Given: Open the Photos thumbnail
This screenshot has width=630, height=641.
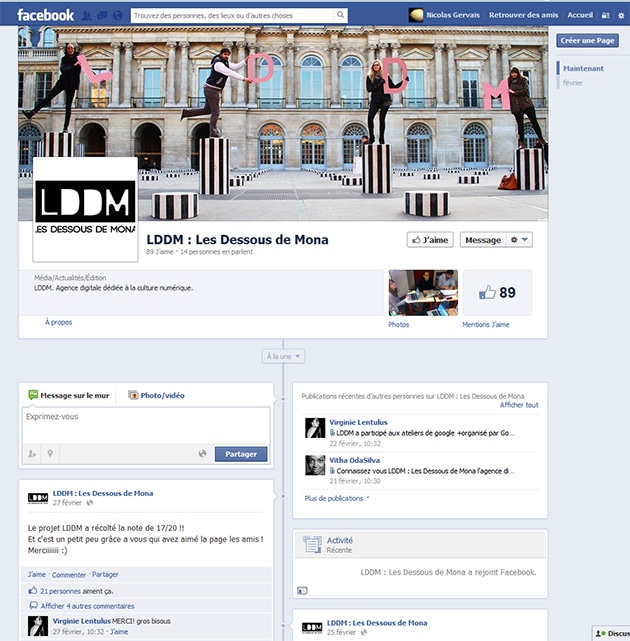Looking at the screenshot, I should (x=423, y=293).
